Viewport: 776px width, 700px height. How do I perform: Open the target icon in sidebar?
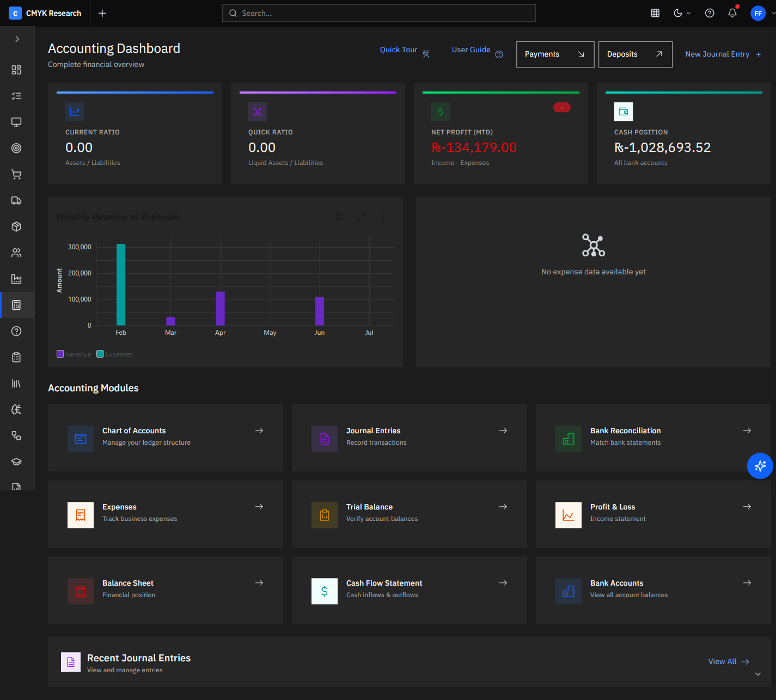[x=16, y=148]
